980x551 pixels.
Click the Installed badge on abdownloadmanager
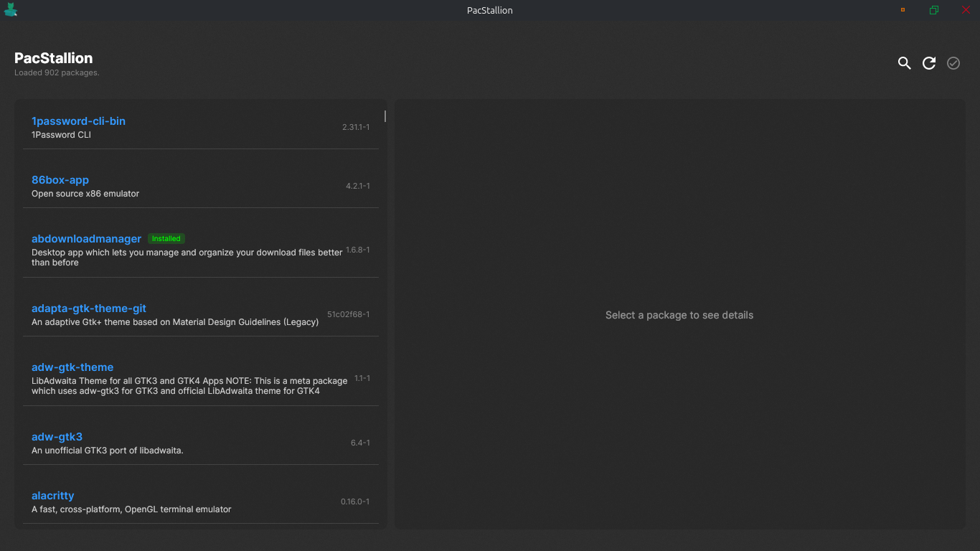tap(166, 238)
